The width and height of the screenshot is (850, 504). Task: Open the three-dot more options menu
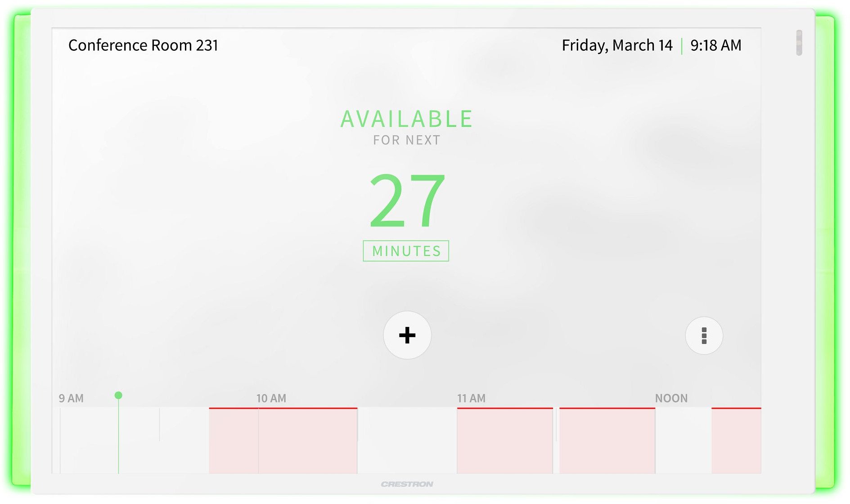click(x=704, y=335)
